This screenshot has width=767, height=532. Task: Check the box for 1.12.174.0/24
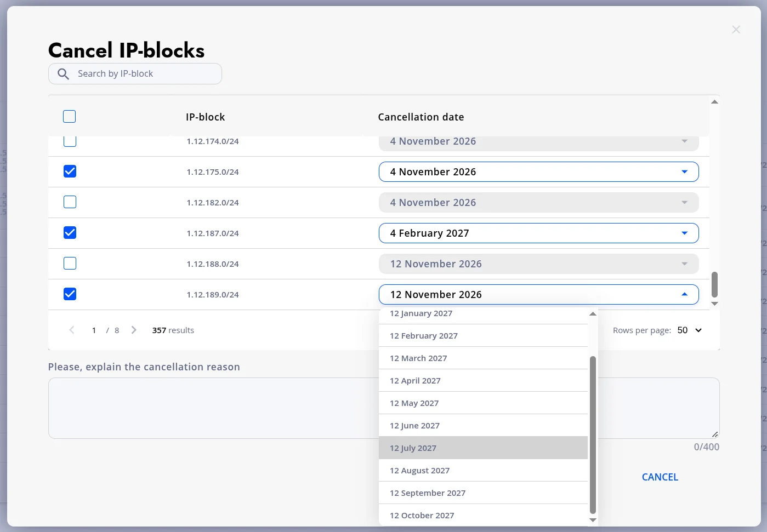click(70, 141)
